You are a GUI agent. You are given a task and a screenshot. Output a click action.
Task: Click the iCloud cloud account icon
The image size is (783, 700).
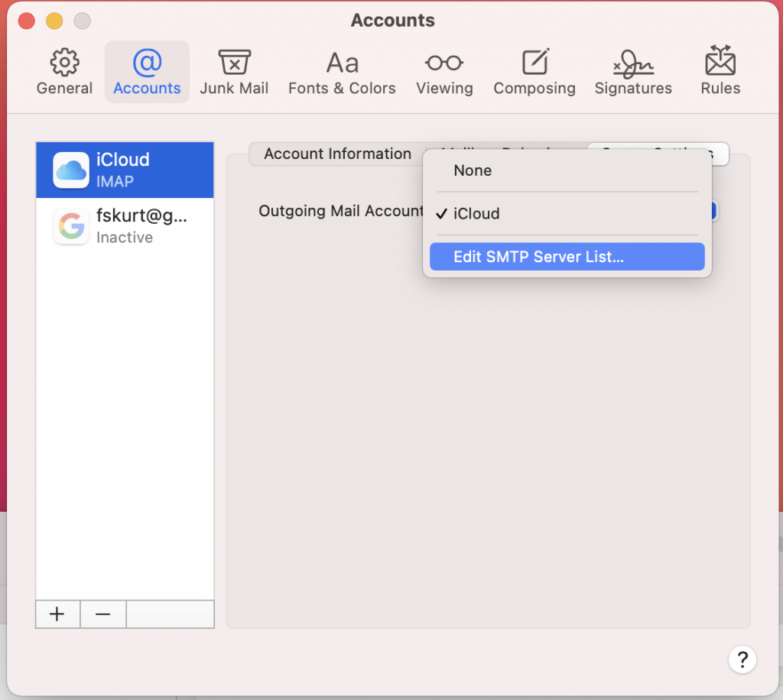(71, 170)
